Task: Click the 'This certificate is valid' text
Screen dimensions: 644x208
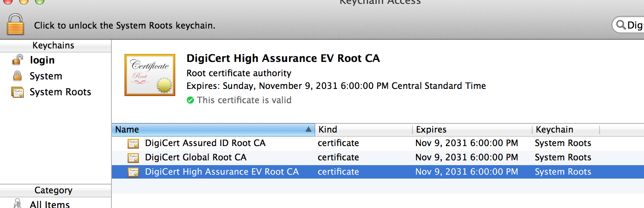Action: click(x=244, y=100)
